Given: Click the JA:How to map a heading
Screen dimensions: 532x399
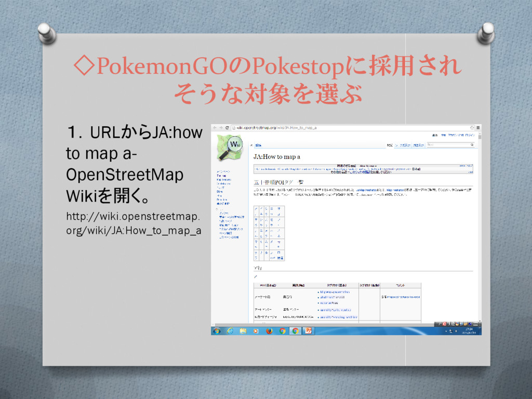Looking at the screenshot, I should tap(277, 157).
